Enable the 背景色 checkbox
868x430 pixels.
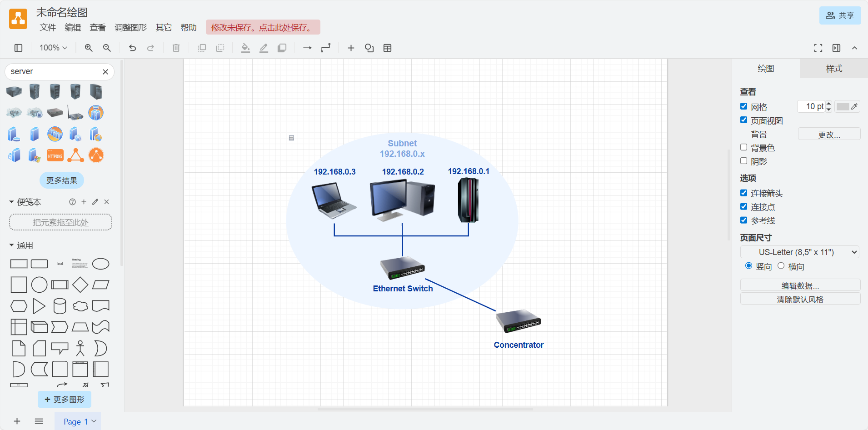pyautogui.click(x=744, y=147)
